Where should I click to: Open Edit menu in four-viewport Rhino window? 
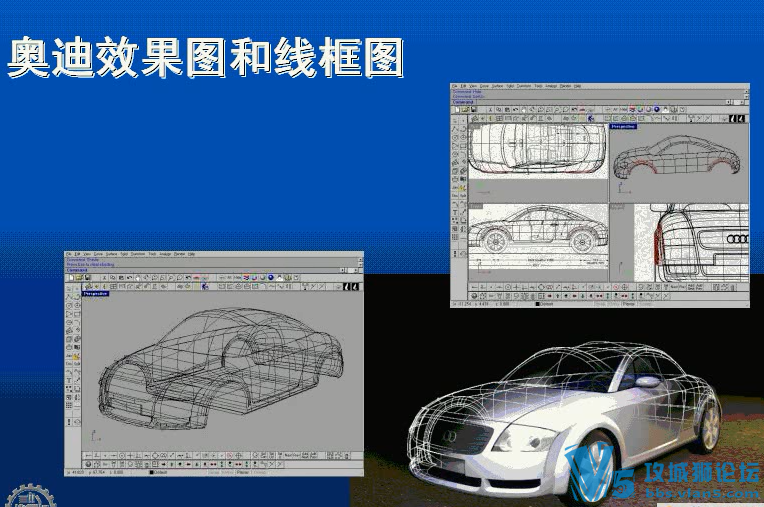click(x=463, y=86)
